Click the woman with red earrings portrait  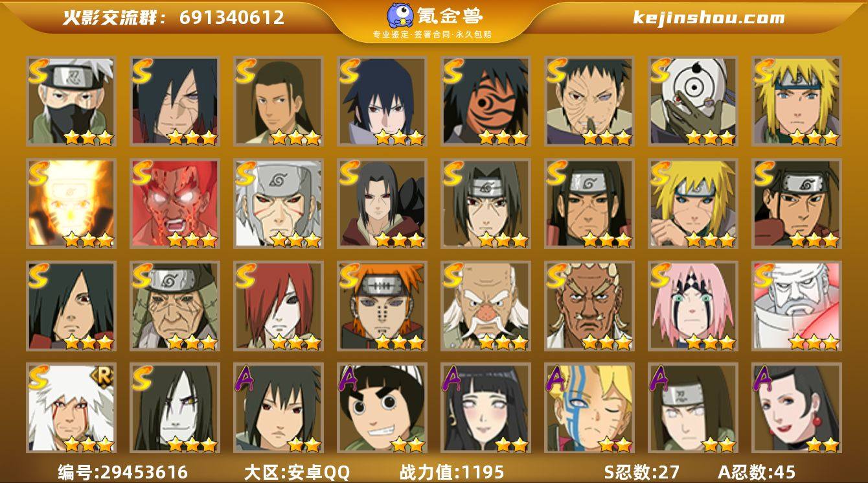797,408
